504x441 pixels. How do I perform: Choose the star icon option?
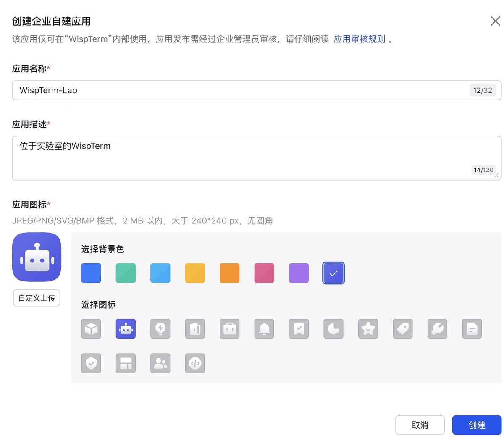point(368,328)
